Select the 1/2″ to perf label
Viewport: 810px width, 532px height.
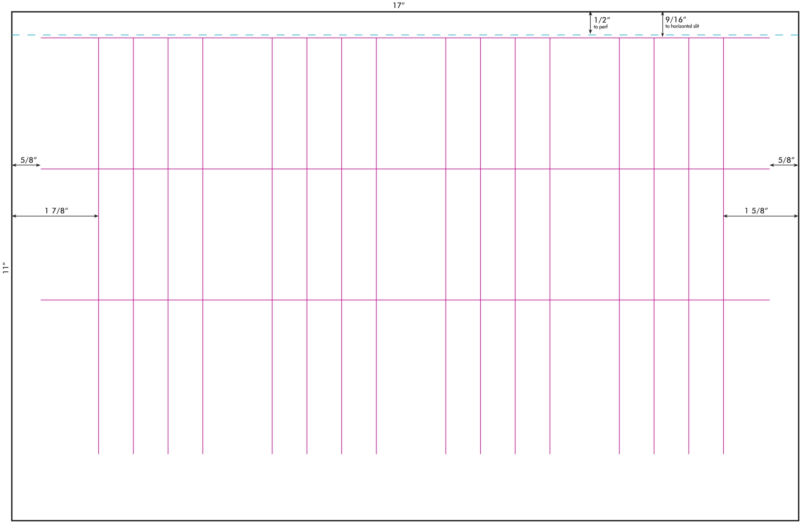point(602,23)
